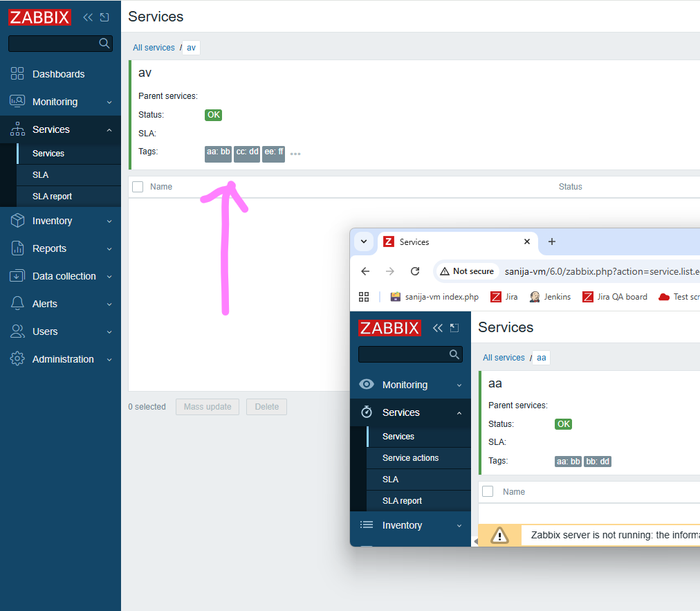Viewport: 700px width, 611px height.
Task: Click the sidebar collapse icon in main Zabbix header
Action: pyautogui.click(x=88, y=17)
